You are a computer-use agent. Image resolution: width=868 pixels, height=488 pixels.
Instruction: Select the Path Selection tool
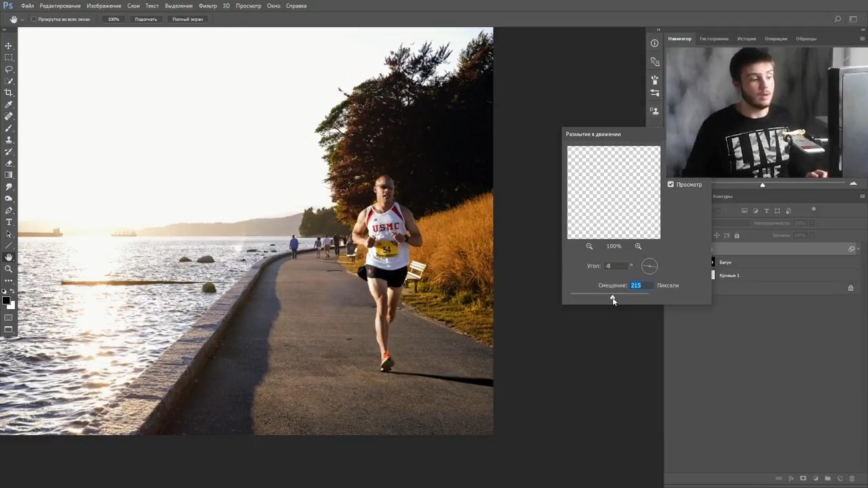click(x=9, y=234)
